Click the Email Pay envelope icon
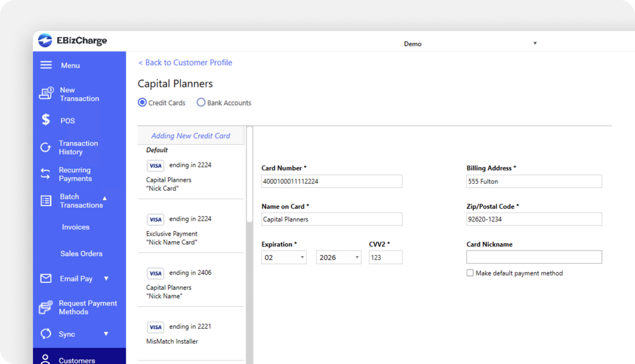Screen dimensions: 635x364 click(x=45, y=278)
